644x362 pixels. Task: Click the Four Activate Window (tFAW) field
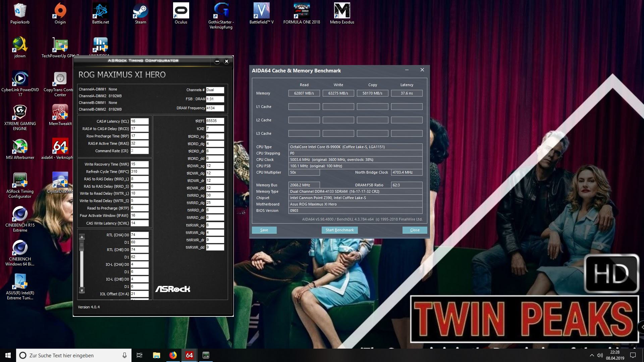[x=140, y=216]
